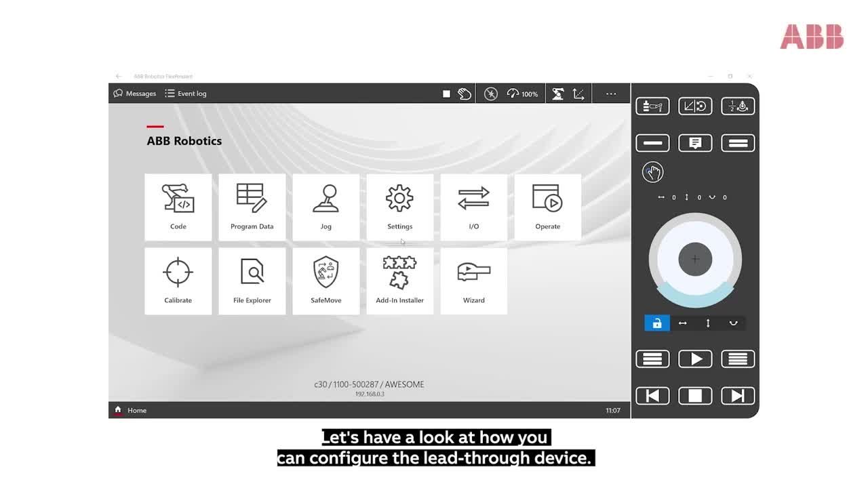Click the window back arrow
868x488 pixels.
pyautogui.click(x=119, y=77)
